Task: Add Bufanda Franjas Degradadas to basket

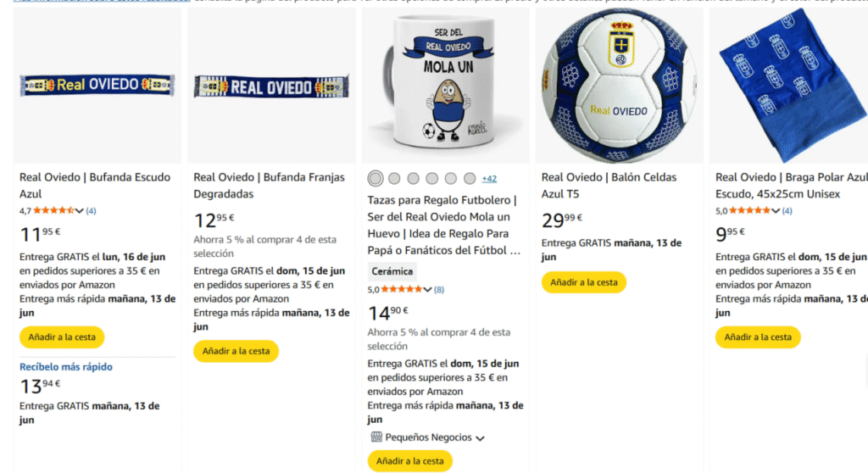Action: [236, 351]
